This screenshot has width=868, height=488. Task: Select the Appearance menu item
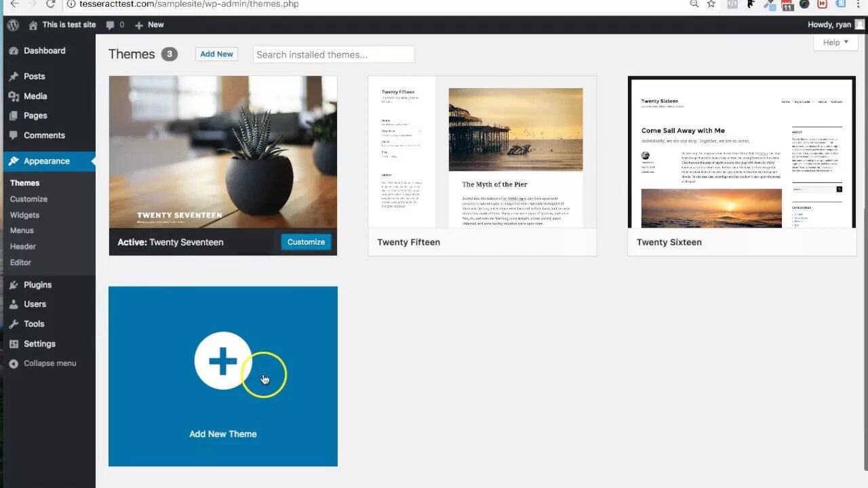point(47,161)
